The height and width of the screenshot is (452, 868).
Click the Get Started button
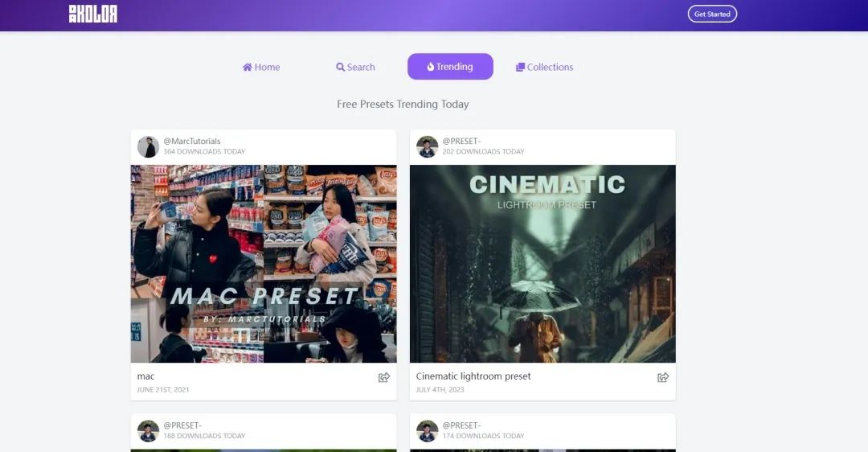[x=712, y=14]
